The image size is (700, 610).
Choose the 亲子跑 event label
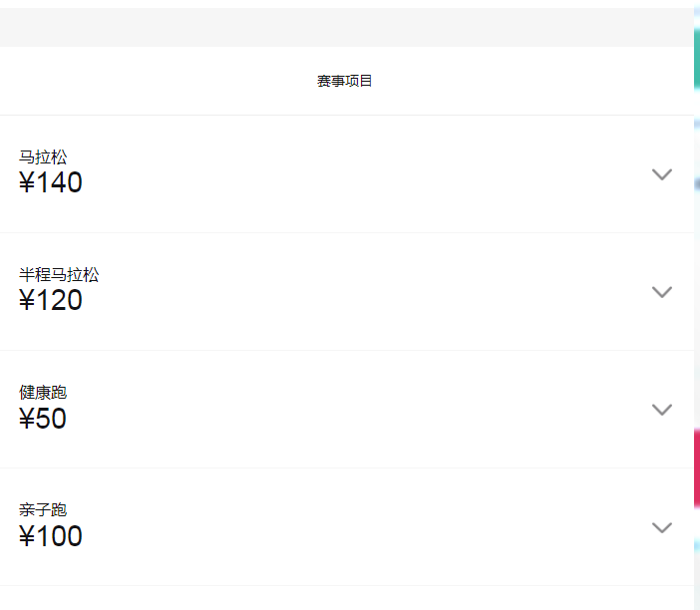pyautogui.click(x=43, y=509)
